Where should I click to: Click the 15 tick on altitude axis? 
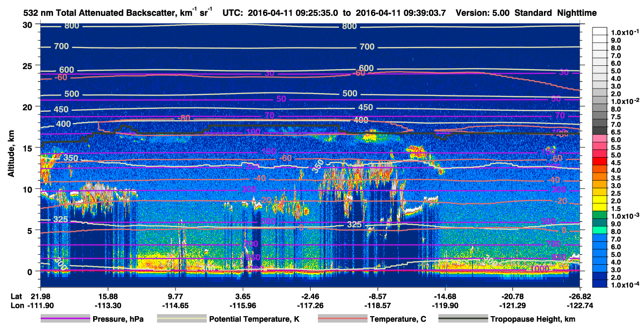point(28,148)
